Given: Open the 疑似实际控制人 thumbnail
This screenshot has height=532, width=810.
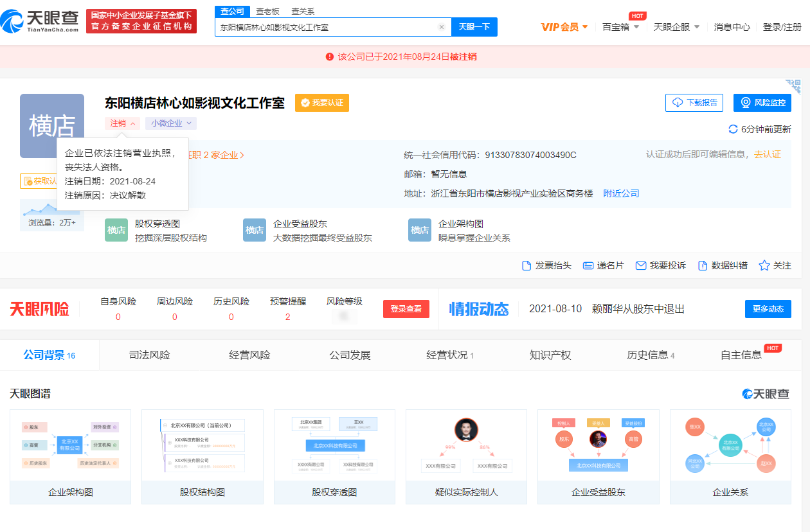Looking at the screenshot, I should coord(466,457).
